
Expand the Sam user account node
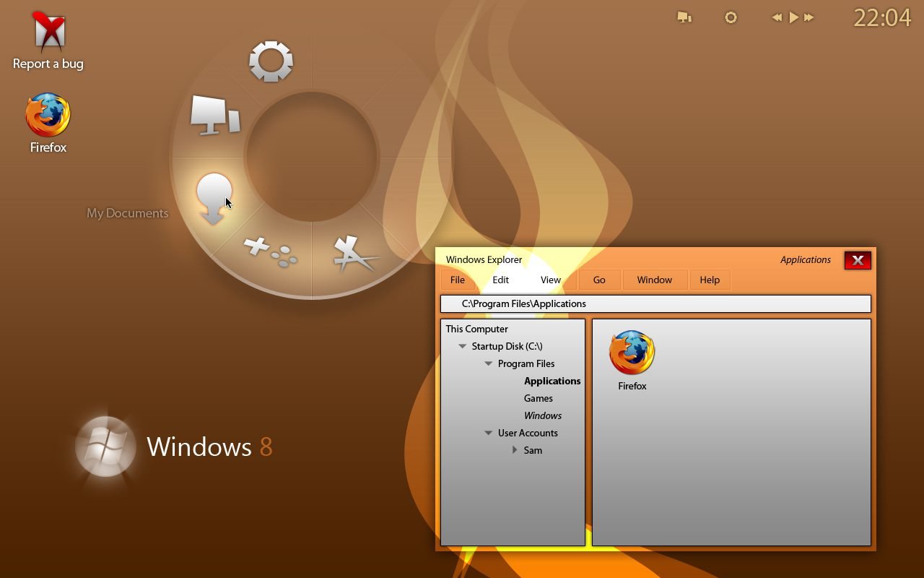tap(515, 450)
